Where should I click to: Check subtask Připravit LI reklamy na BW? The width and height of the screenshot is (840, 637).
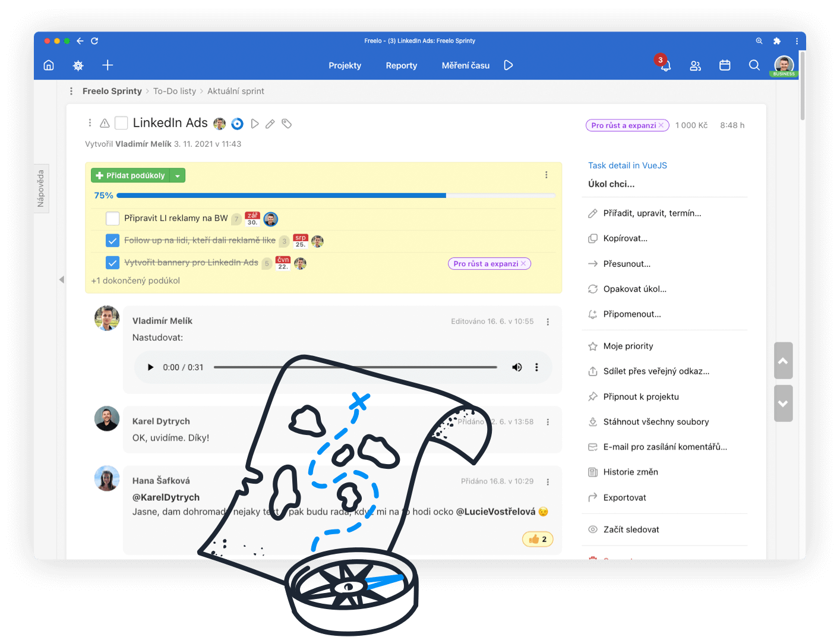click(112, 219)
